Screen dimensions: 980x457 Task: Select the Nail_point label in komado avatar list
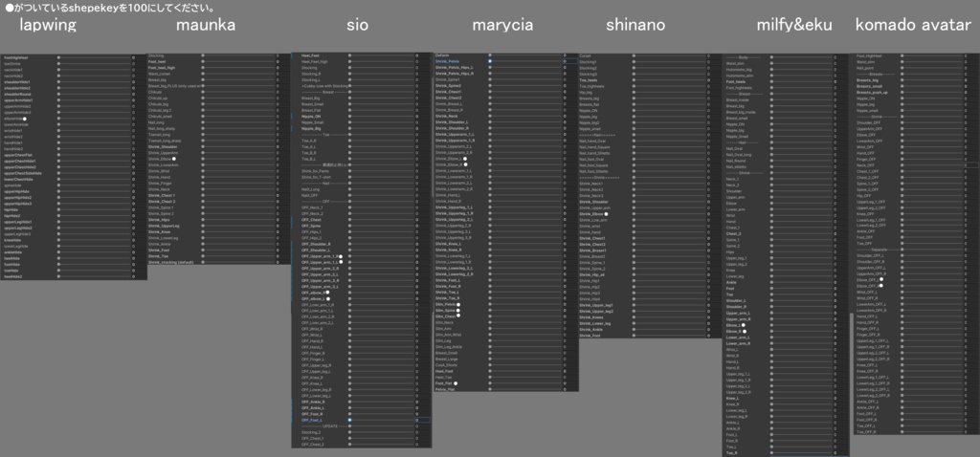pos(865,68)
